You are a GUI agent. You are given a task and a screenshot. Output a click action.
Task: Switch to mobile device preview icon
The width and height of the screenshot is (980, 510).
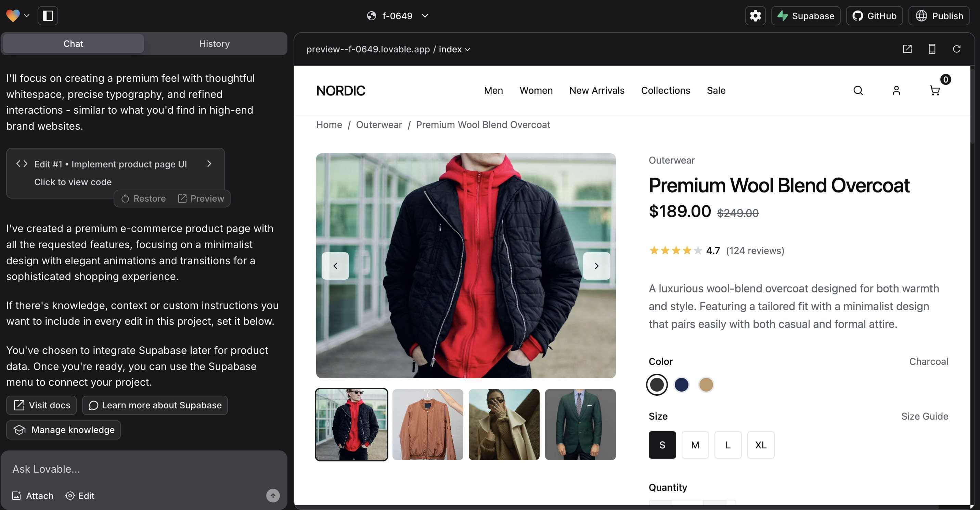click(x=932, y=49)
